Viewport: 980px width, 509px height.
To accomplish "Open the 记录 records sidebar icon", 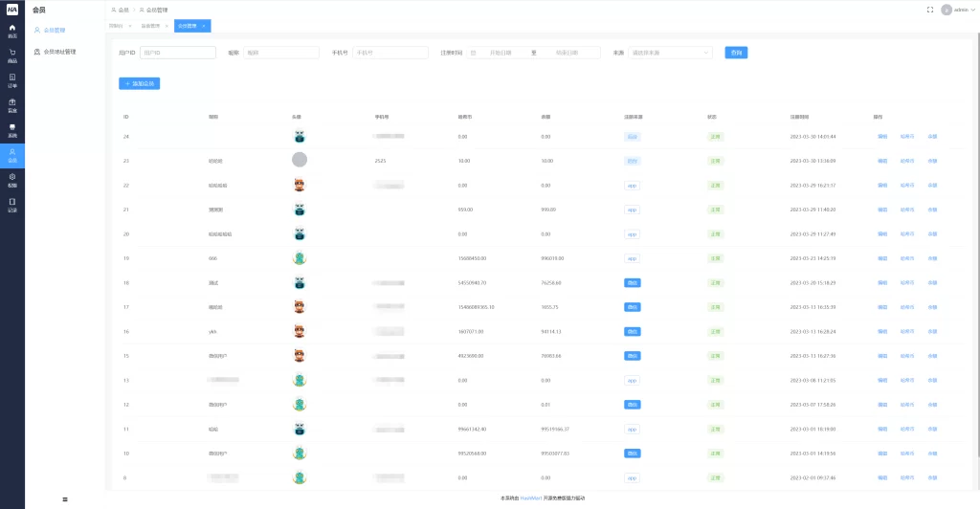I will 12,205.
